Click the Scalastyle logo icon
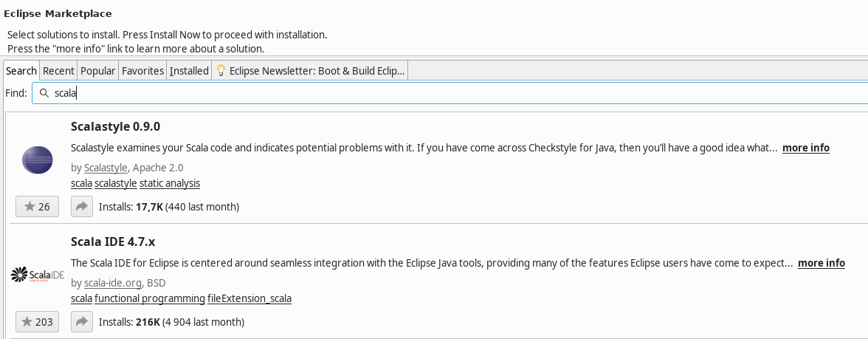This screenshot has height=339, width=868. pyautogui.click(x=37, y=160)
